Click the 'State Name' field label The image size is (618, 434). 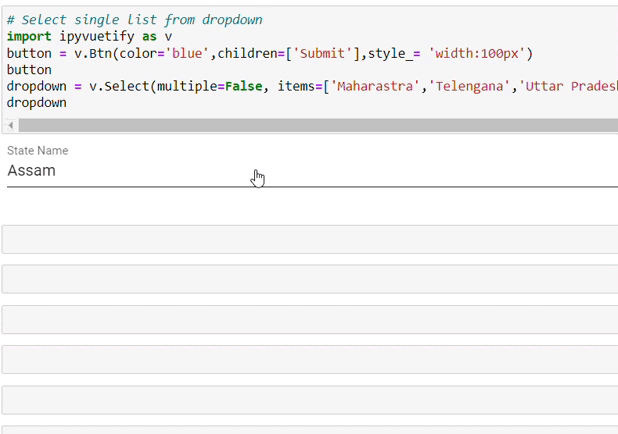pyautogui.click(x=38, y=150)
